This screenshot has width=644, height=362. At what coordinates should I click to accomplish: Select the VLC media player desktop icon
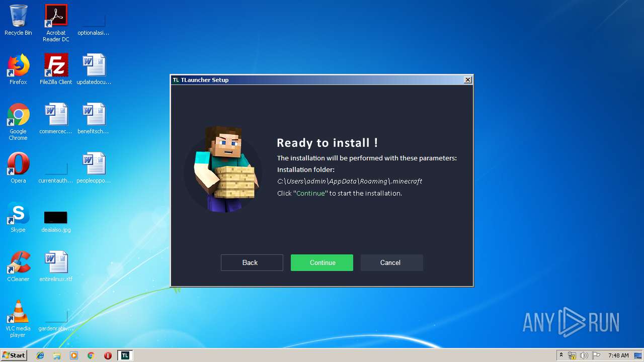point(18,319)
